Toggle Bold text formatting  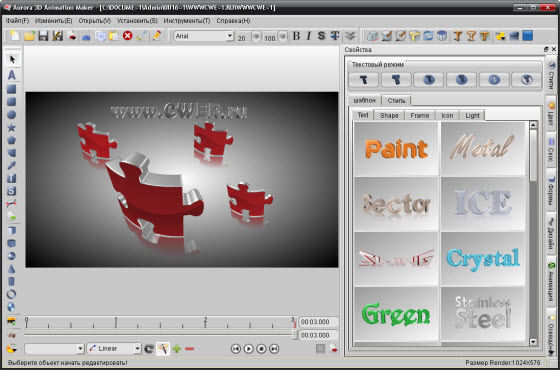296,36
